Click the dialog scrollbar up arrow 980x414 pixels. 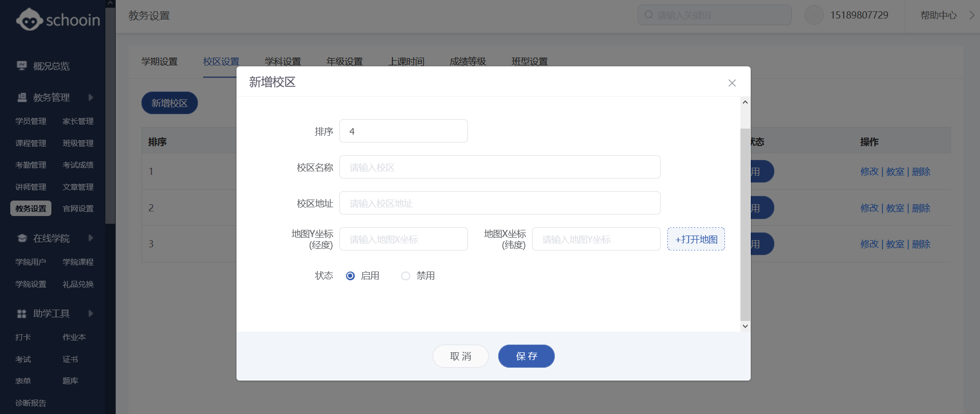745,102
